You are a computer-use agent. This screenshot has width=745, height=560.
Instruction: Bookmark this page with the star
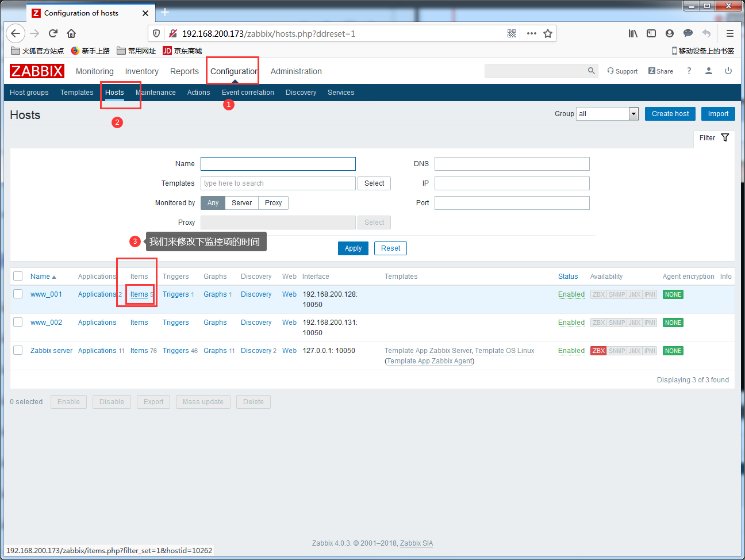pos(548,33)
